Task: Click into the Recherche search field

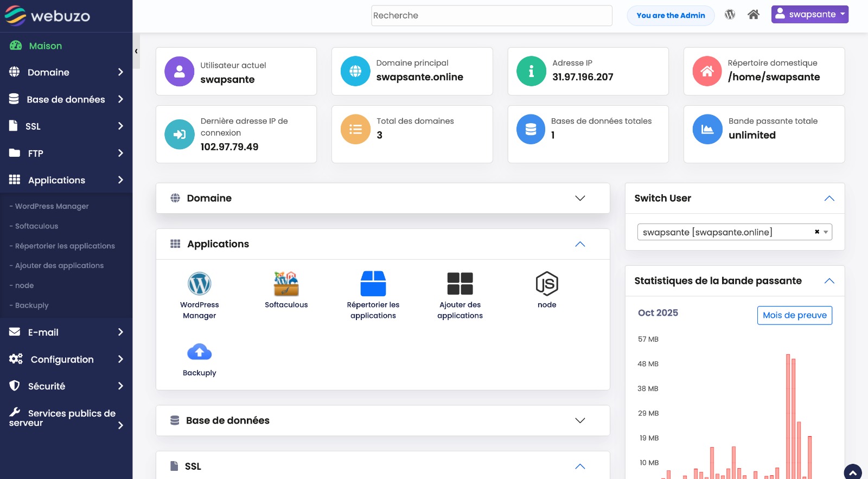Action: pos(492,16)
